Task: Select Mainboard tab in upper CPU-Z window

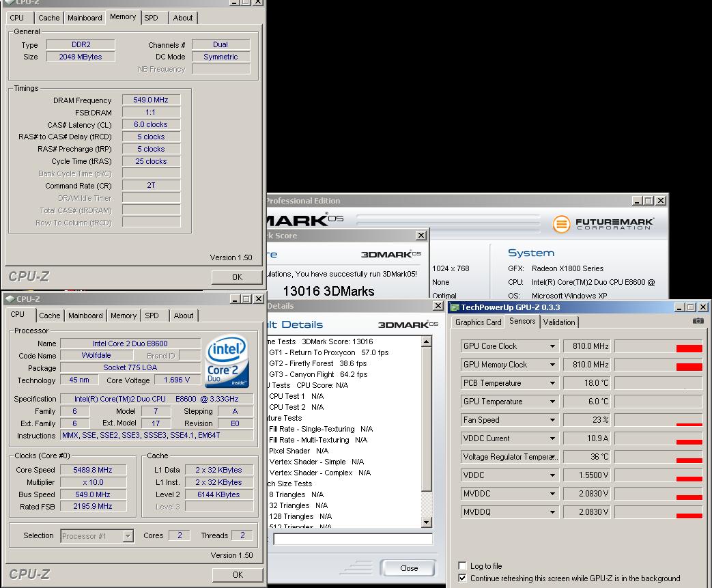Action: (85, 18)
